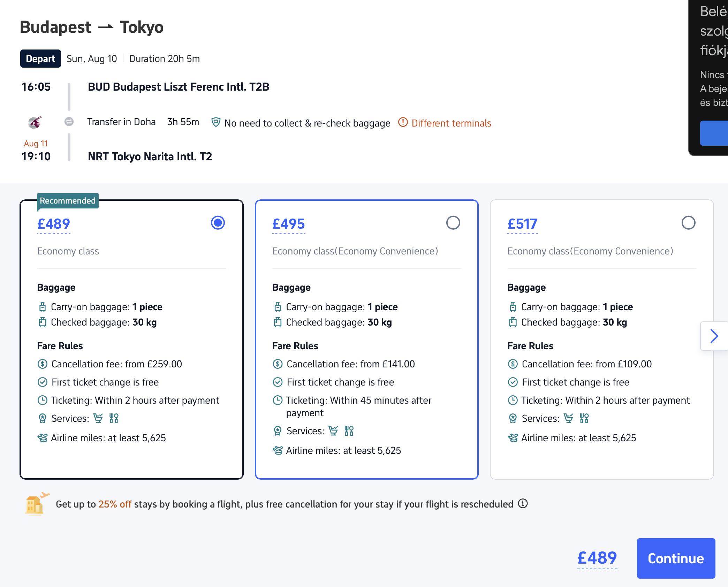Click cancellation fee icon in £489 card

[42, 364]
